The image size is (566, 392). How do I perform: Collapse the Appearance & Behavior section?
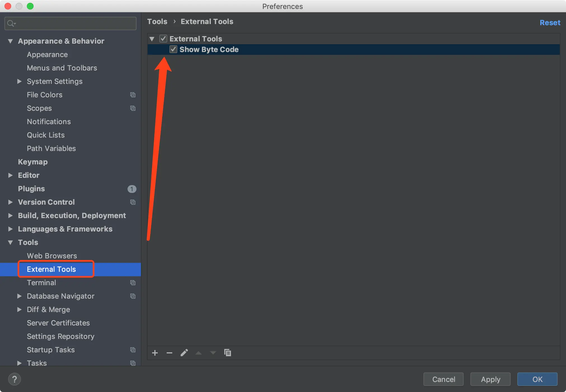10,41
